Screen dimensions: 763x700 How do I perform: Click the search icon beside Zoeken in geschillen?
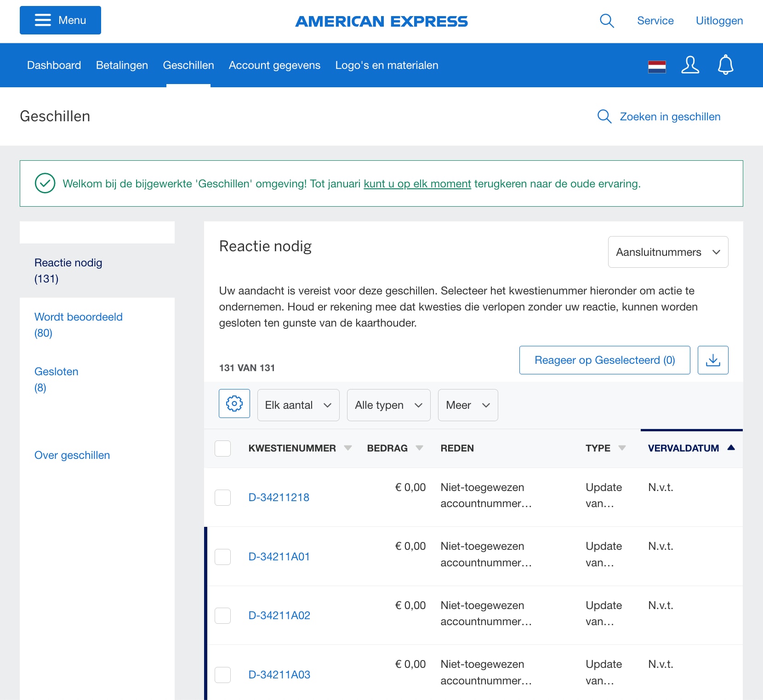tap(604, 117)
